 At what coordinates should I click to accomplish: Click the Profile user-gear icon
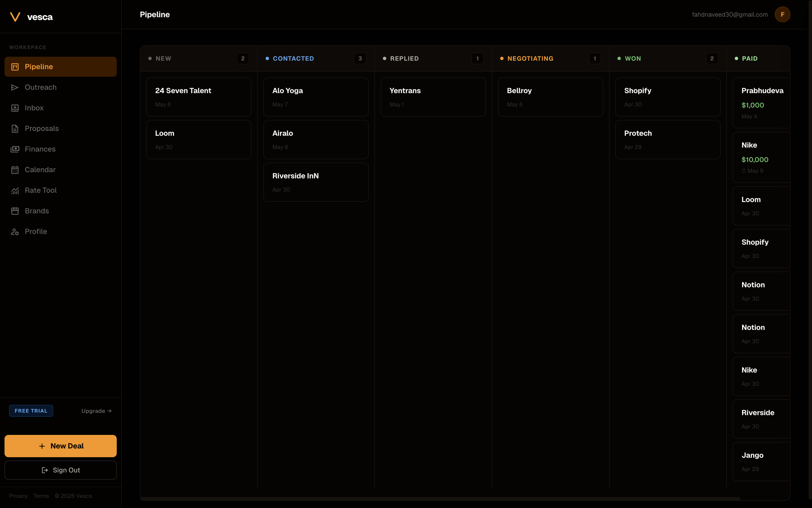pos(15,231)
